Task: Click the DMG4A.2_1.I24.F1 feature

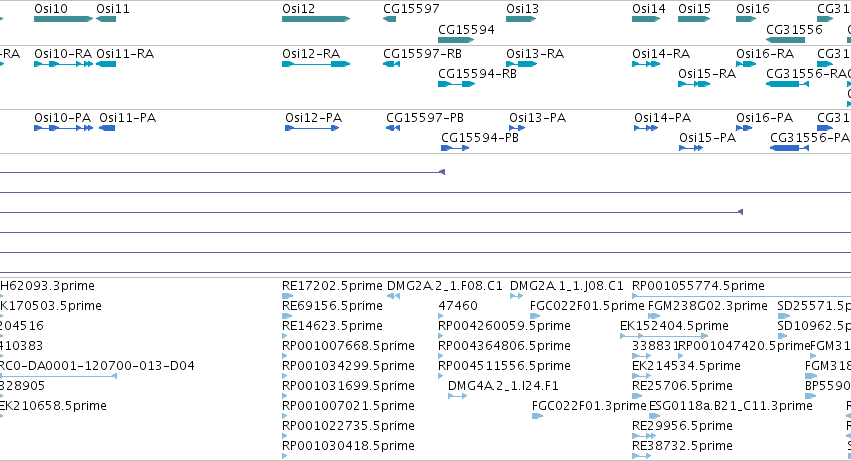Action: pyautogui.click(x=458, y=396)
